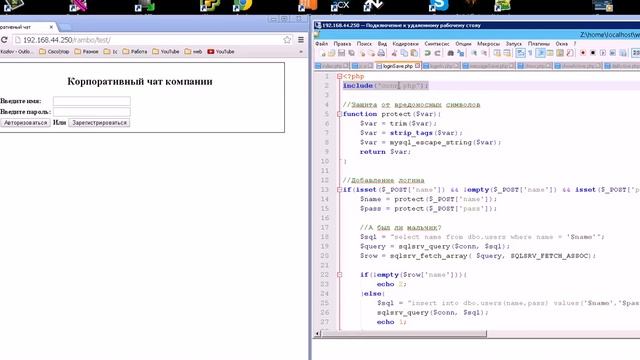This screenshot has width=640, height=360.
Task: Click the Replace toolbar icon
Action: [x=460, y=53]
